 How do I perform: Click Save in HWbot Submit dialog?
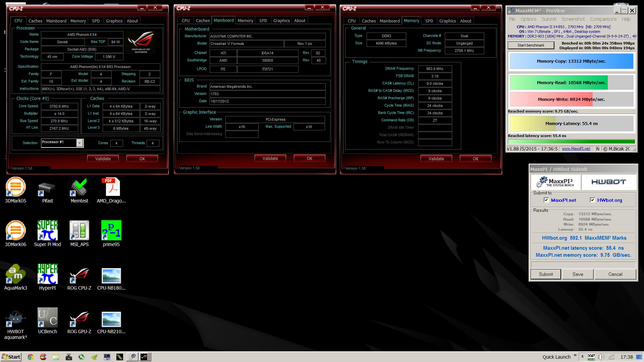(578, 274)
